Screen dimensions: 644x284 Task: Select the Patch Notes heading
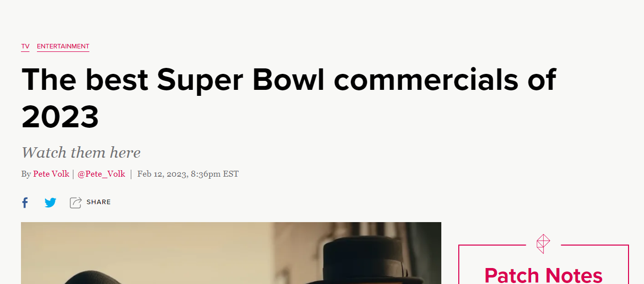coord(543,275)
